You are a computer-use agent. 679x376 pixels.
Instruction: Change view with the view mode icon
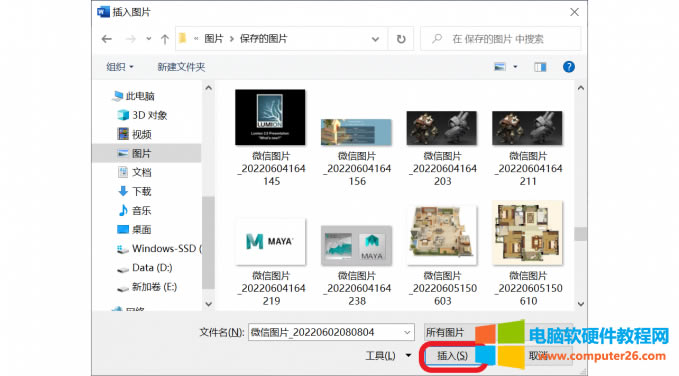tap(500, 67)
